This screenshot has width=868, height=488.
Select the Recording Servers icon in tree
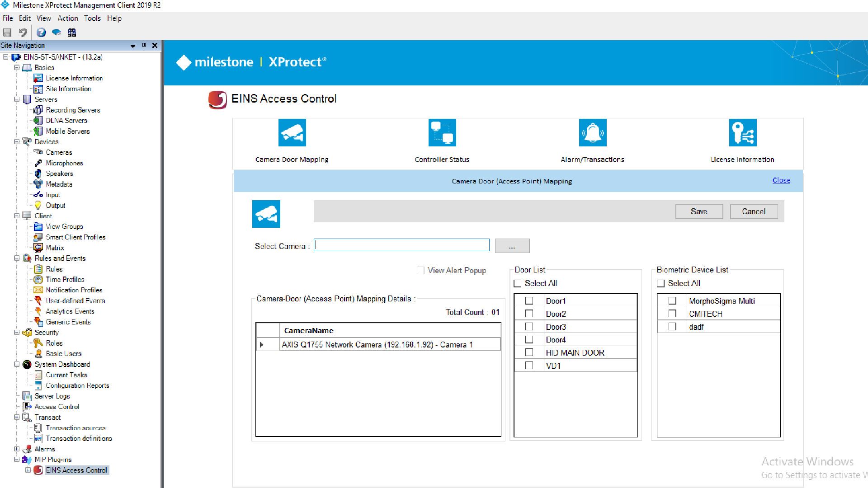[x=38, y=110]
